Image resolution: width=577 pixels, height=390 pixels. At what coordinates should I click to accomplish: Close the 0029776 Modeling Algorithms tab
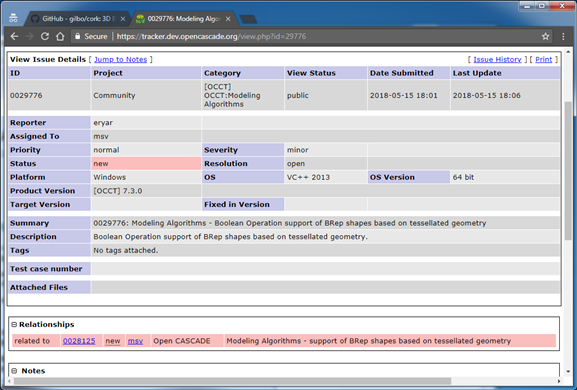click(228, 19)
